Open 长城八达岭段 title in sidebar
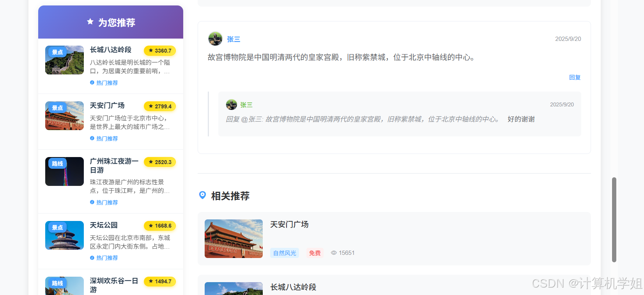This screenshot has height=295, width=644. pos(111,50)
